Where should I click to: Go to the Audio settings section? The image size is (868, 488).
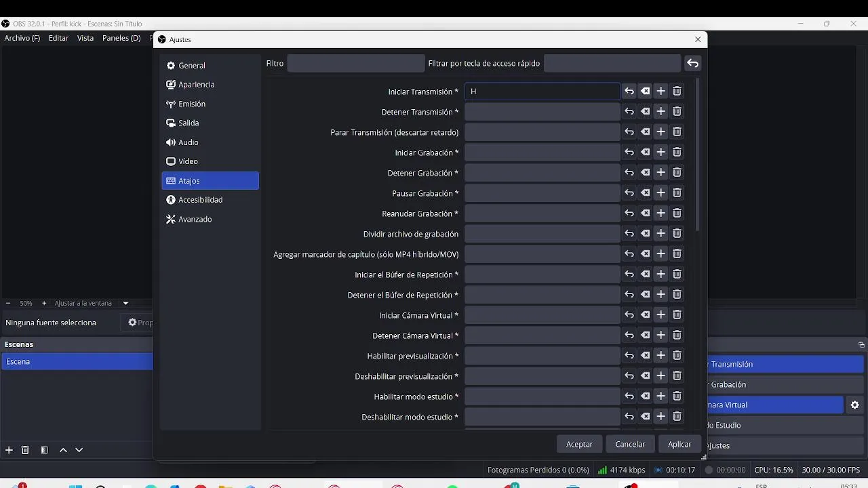pos(210,142)
